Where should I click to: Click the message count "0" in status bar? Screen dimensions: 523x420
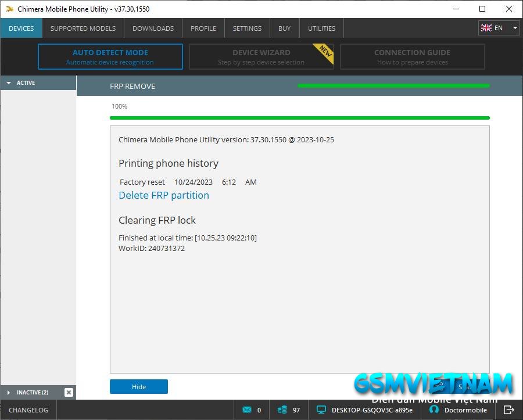pos(259,410)
